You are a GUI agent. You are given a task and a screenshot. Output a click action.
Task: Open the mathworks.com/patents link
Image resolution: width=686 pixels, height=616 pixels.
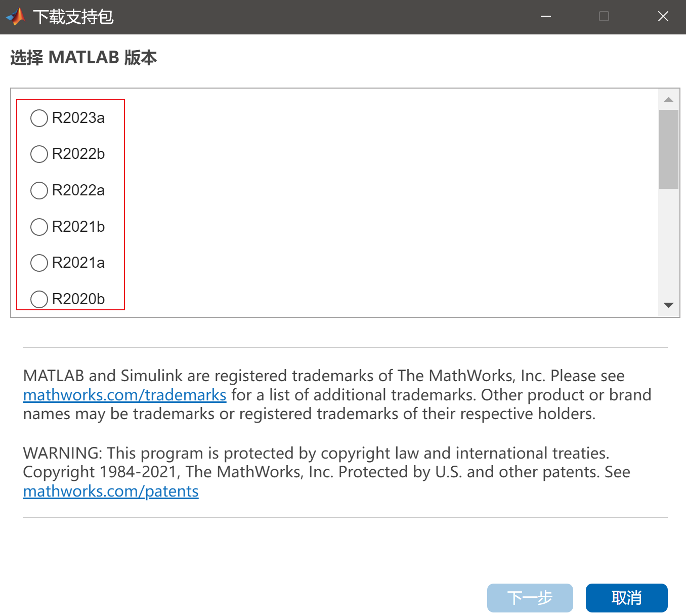[111, 491]
